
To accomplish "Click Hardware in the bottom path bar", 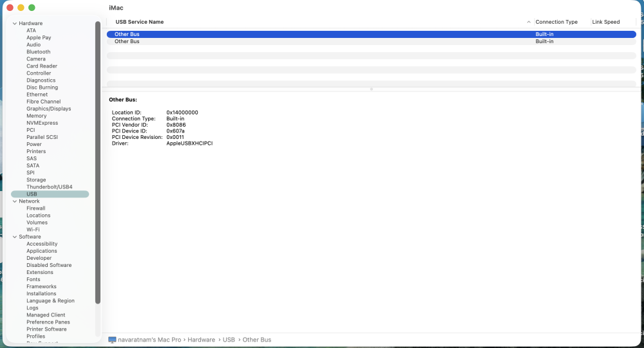I will coord(201,340).
